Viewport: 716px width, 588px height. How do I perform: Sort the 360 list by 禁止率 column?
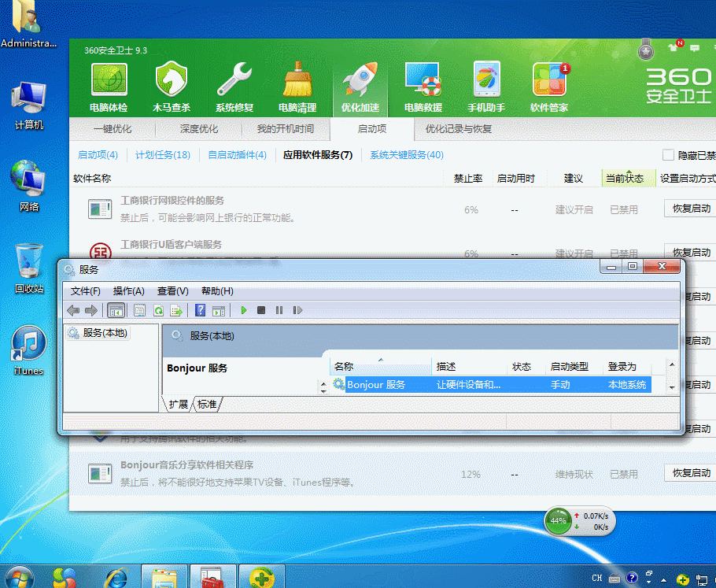point(468,178)
